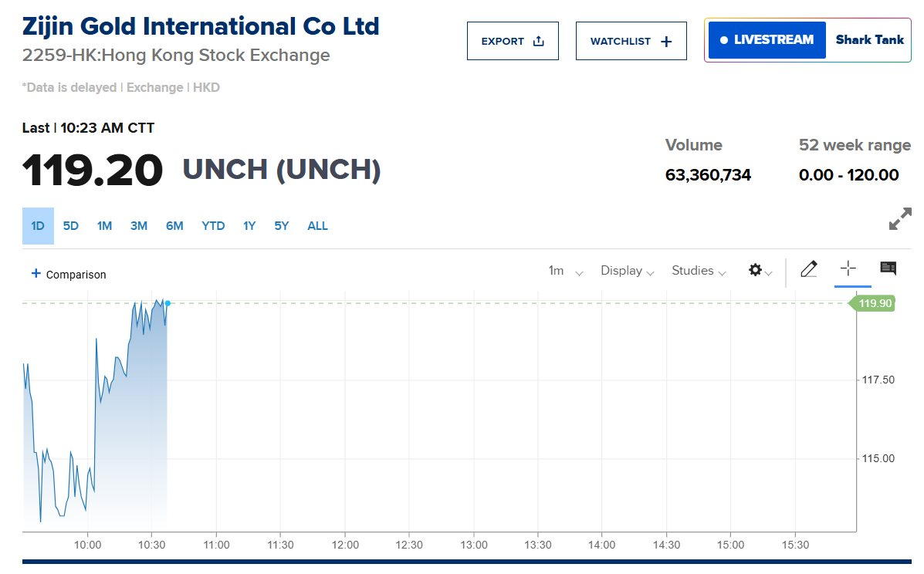The width and height of the screenshot is (924, 574).
Task: Open the chart comments icon
Action: [x=888, y=268]
